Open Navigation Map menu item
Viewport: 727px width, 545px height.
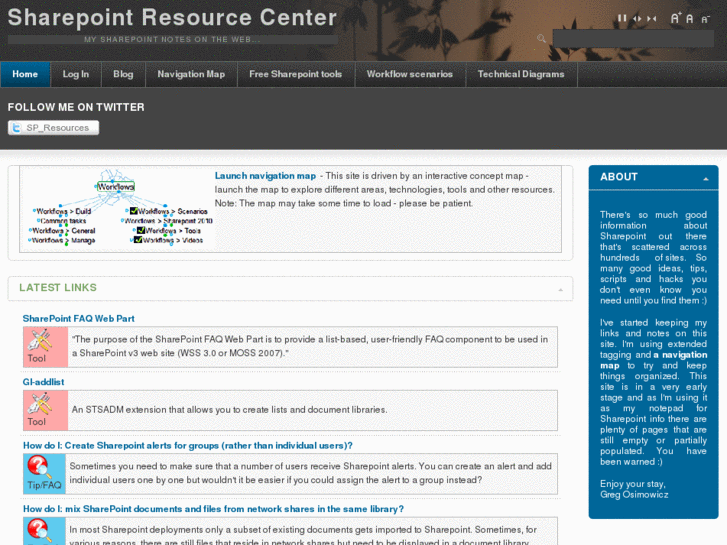point(191,74)
